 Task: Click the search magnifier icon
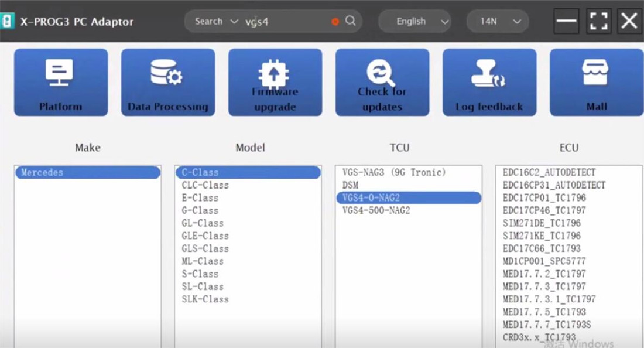[x=350, y=21]
